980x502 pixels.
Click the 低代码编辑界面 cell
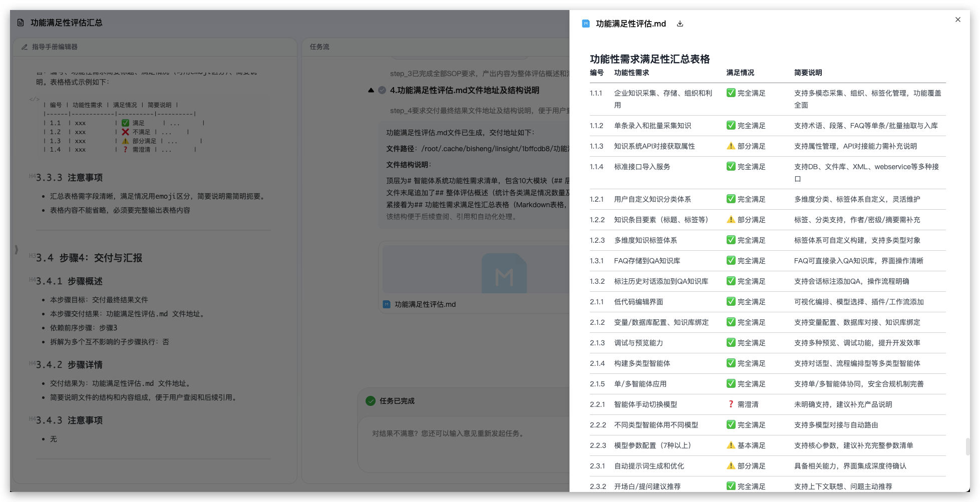coord(638,302)
